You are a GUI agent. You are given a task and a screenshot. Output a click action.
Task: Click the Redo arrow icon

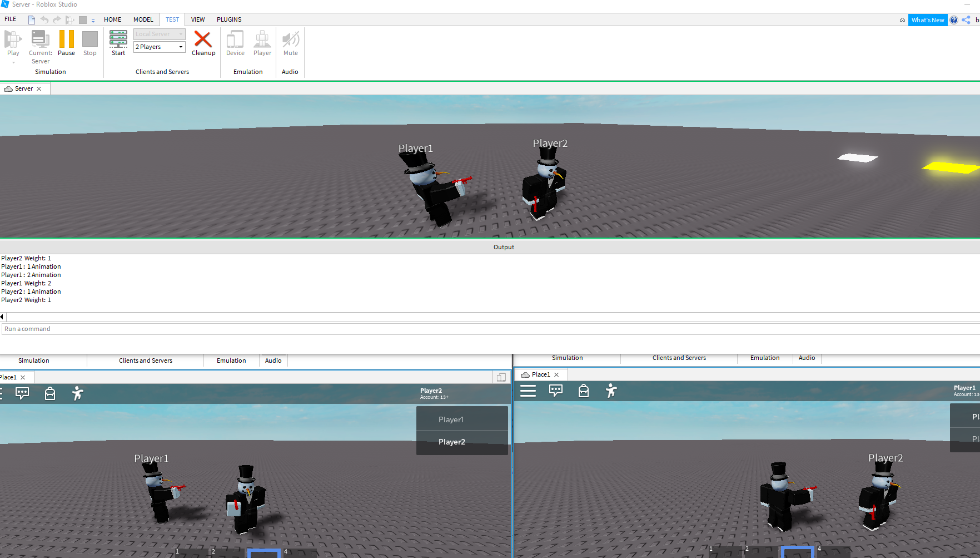(57, 20)
